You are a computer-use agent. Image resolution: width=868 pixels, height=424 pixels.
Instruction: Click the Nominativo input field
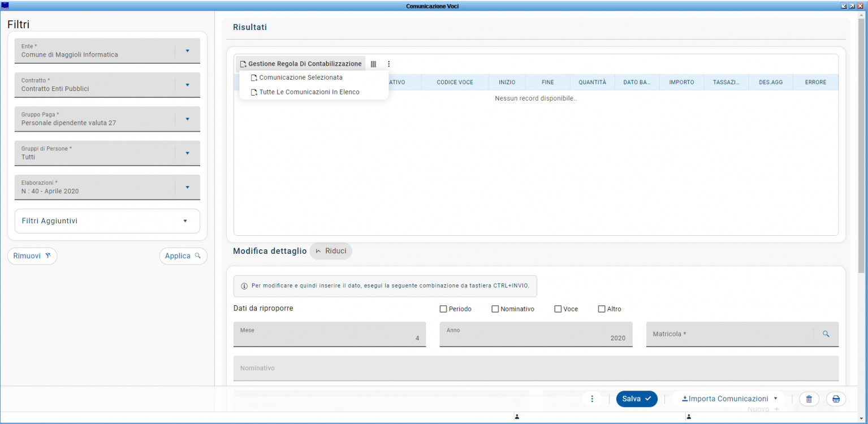point(536,369)
